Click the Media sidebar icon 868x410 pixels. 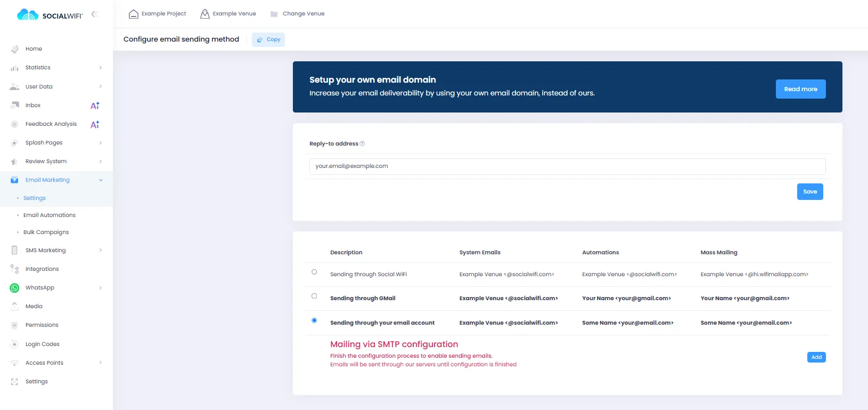click(14, 306)
